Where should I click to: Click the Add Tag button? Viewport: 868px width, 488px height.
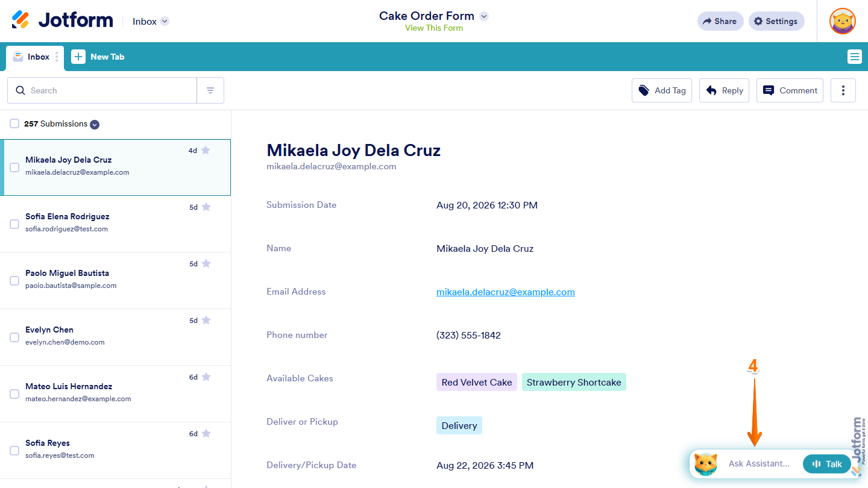pyautogui.click(x=662, y=90)
